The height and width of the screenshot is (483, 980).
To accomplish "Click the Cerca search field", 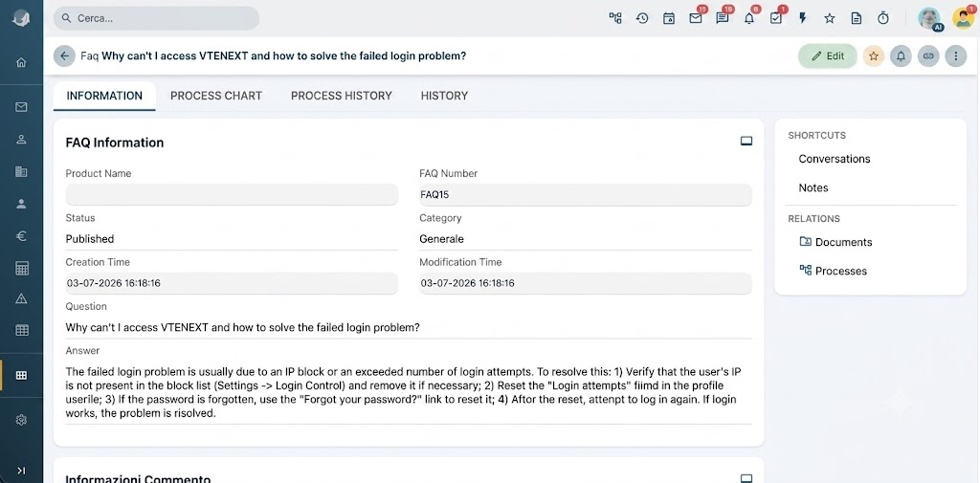I will pyautogui.click(x=156, y=18).
